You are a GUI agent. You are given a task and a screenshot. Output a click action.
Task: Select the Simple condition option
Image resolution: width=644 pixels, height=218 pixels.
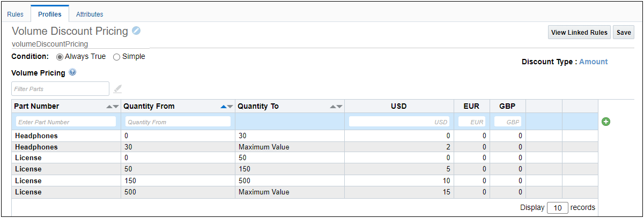point(116,57)
